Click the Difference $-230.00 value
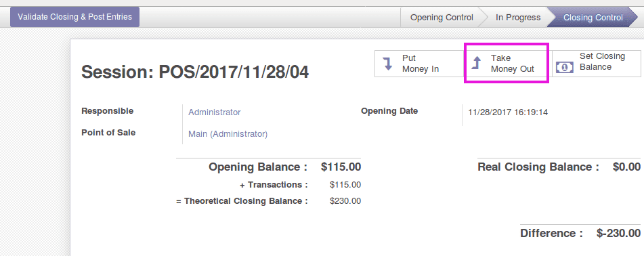 pos(618,234)
